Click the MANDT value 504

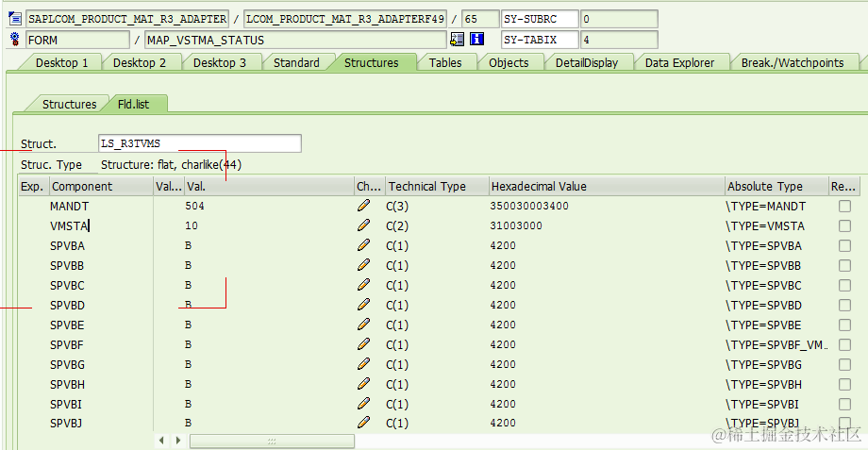tap(195, 206)
